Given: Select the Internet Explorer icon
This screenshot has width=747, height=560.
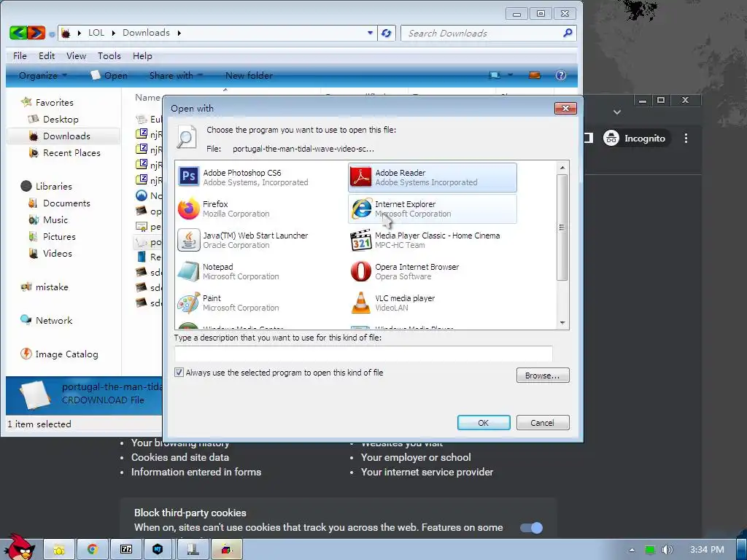Looking at the screenshot, I should click(x=361, y=209).
